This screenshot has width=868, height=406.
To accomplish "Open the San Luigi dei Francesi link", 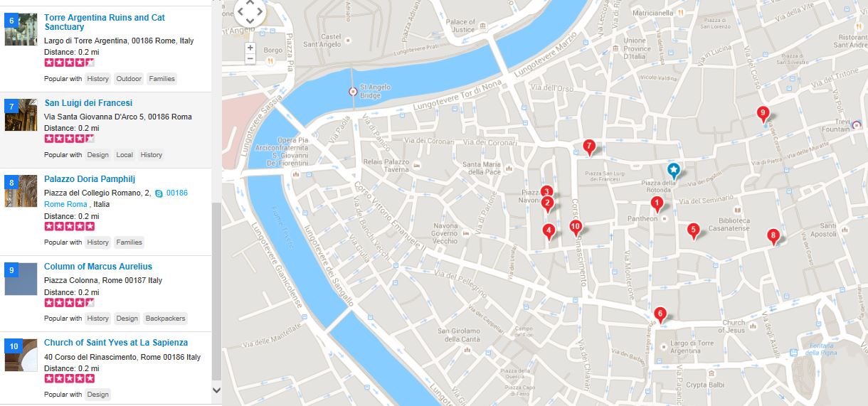I will pyautogui.click(x=88, y=103).
